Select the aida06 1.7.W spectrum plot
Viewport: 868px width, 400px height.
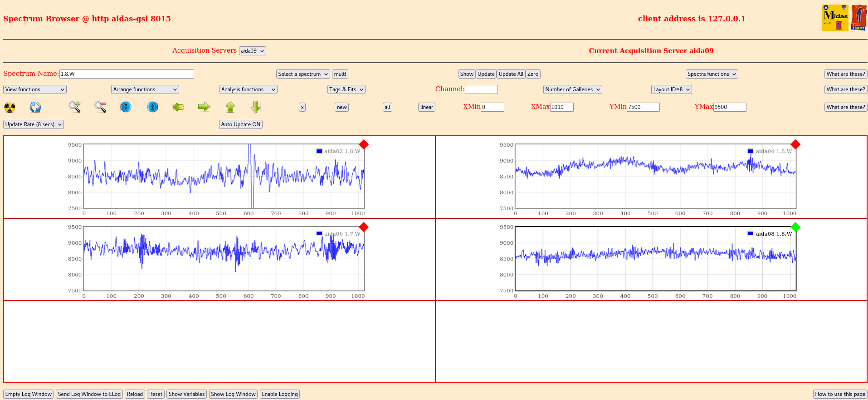[x=224, y=259]
